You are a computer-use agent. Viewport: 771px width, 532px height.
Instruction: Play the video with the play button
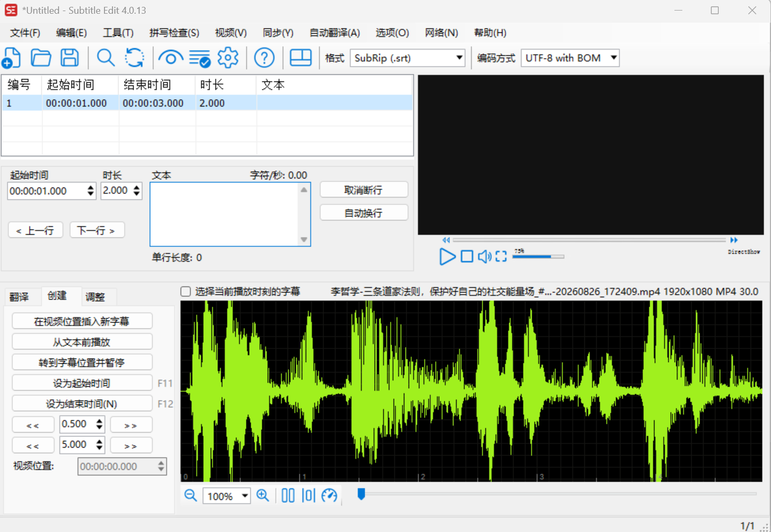[x=448, y=256]
